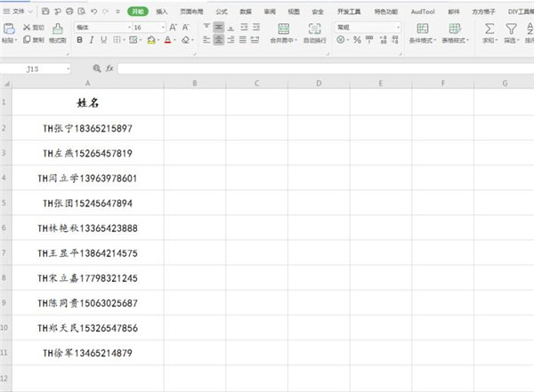The height and width of the screenshot is (392, 534).
Task: Click the Cut (剪切) scissors icon
Action: pos(27,28)
